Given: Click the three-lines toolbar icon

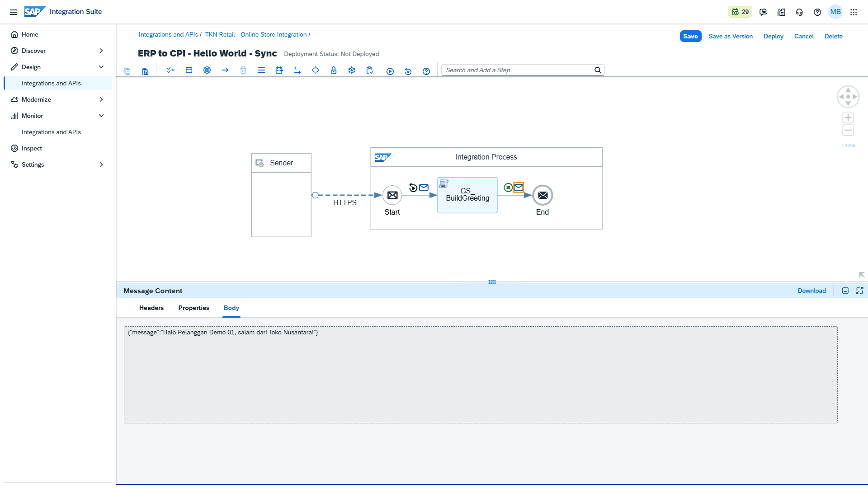Looking at the screenshot, I should click(x=261, y=70).
